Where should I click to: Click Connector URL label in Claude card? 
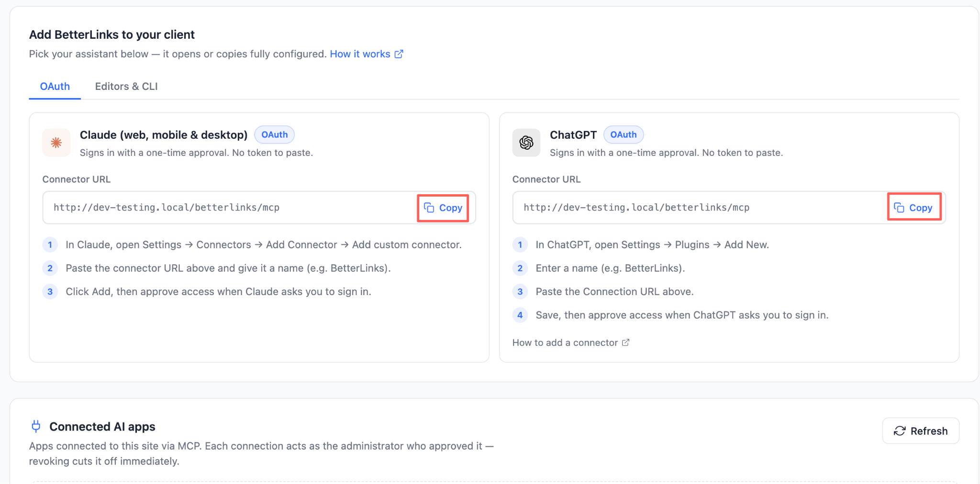(x=77, y=179)
